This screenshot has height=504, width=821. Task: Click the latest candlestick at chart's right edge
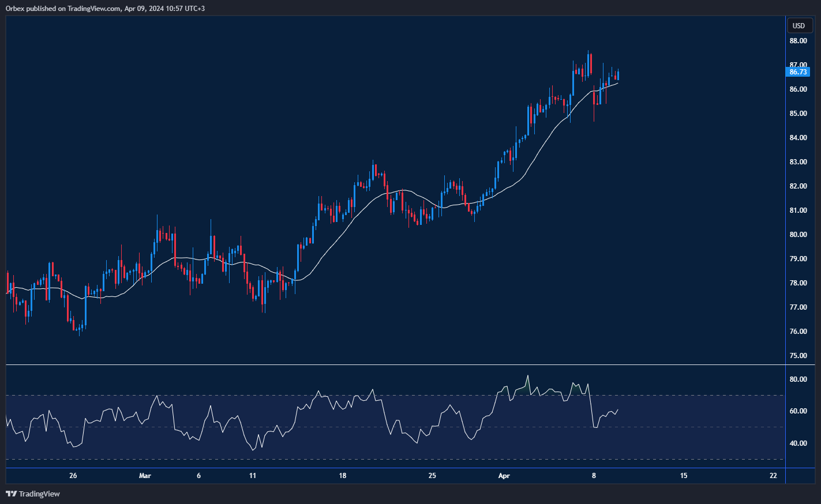[618, 76]
